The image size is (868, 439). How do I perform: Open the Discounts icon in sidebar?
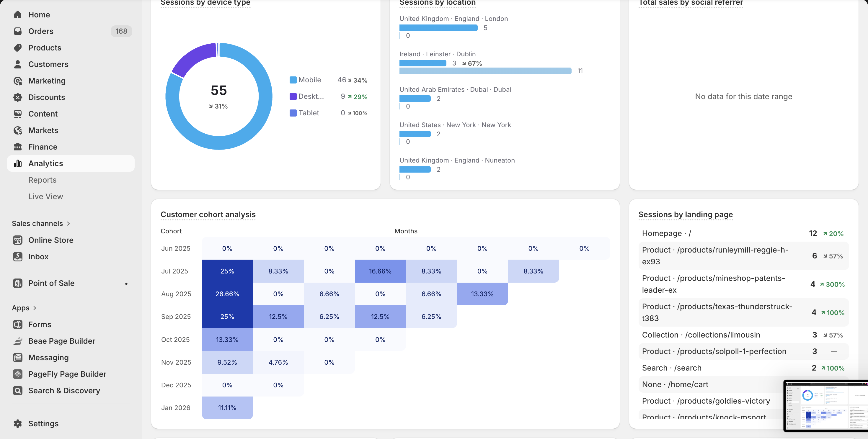tap(18, 97)
